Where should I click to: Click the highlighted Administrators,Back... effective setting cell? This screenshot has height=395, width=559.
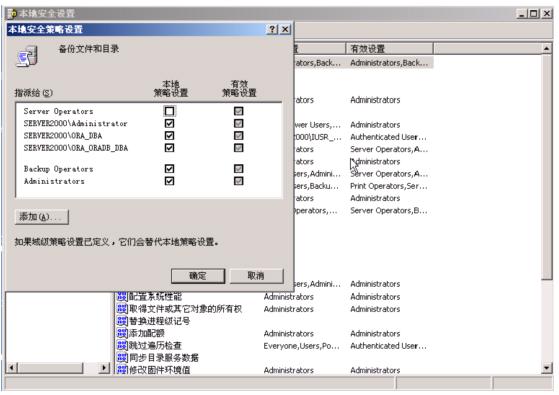(389, 63)
